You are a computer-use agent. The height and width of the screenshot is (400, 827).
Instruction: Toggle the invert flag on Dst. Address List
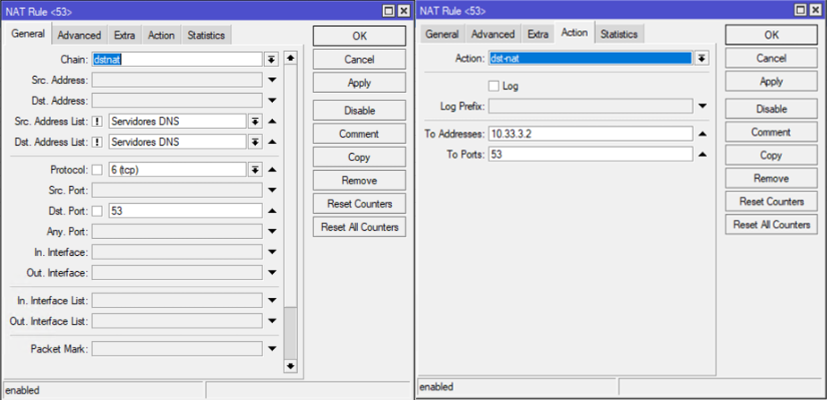(x=98, y=142)
